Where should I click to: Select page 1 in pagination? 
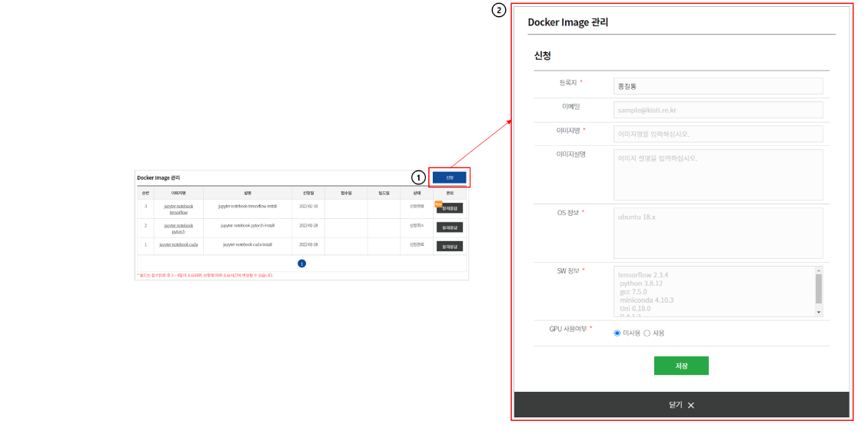[x=301, y=263]
